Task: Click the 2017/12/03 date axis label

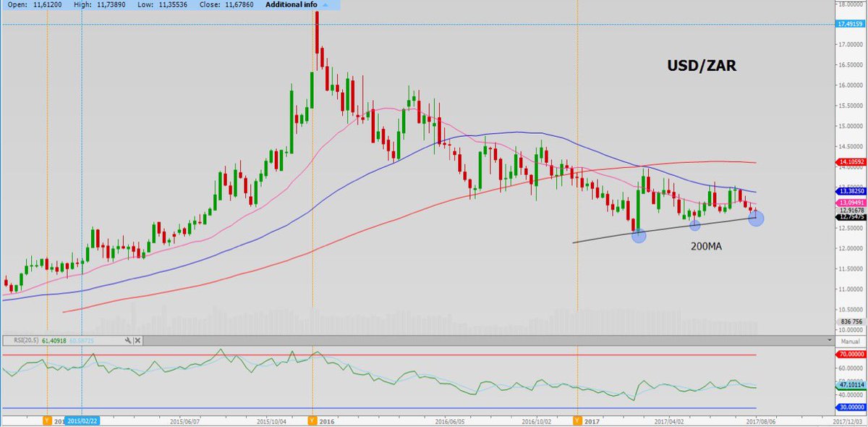Action: [848, 420]
